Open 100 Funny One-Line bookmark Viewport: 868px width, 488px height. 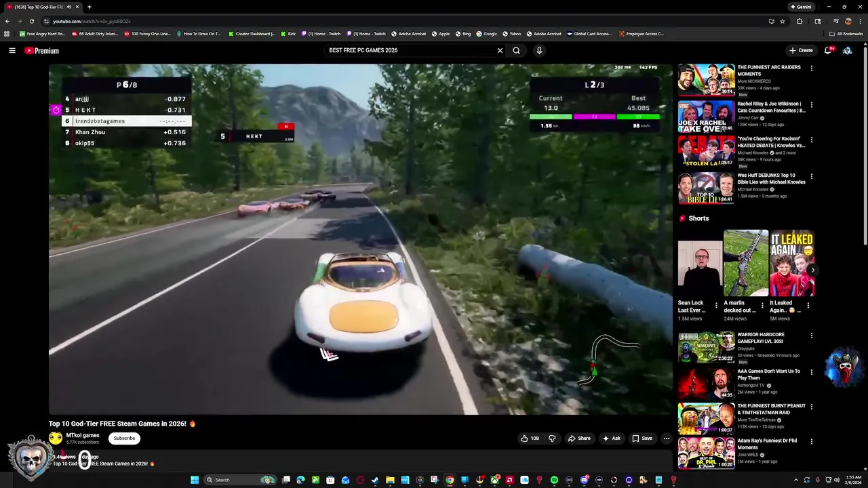(148, 33)
